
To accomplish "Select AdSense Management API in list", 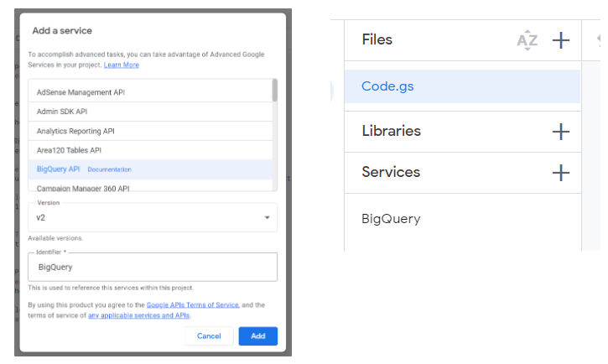I will point(150,92).
